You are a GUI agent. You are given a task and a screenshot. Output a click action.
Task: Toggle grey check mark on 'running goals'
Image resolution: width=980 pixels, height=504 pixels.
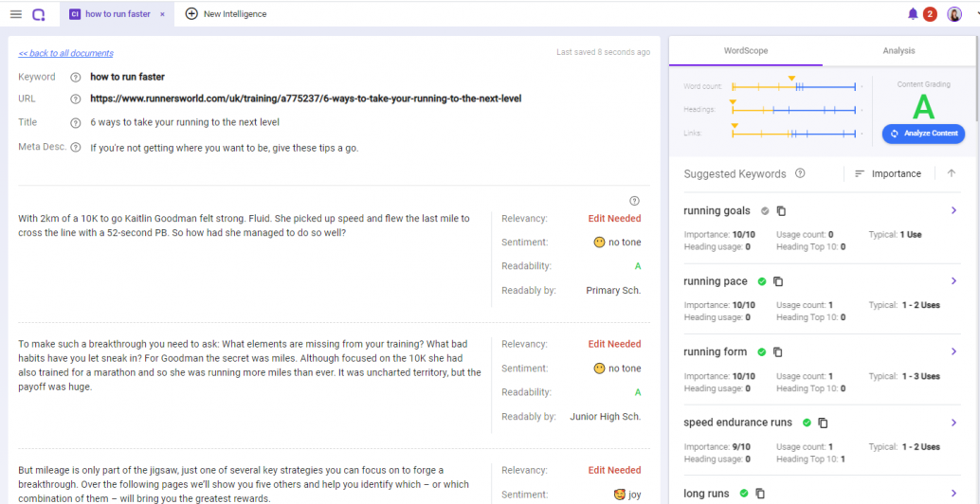click(764, 211)
